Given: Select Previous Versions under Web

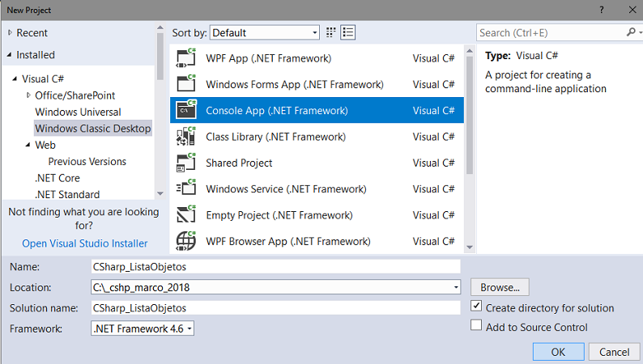Looking at the screenshot, I should (x=87, y=161).
